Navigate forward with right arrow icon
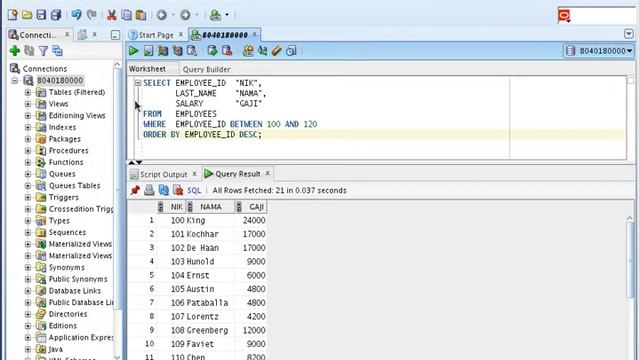The image size is (640, 360). pos(185,15)
